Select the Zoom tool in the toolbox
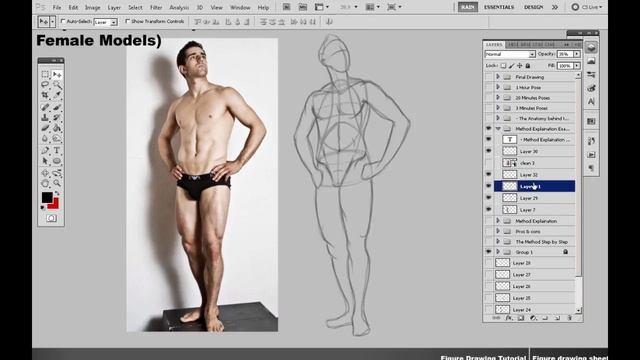The image size is (640, 360). click(57, 184)
